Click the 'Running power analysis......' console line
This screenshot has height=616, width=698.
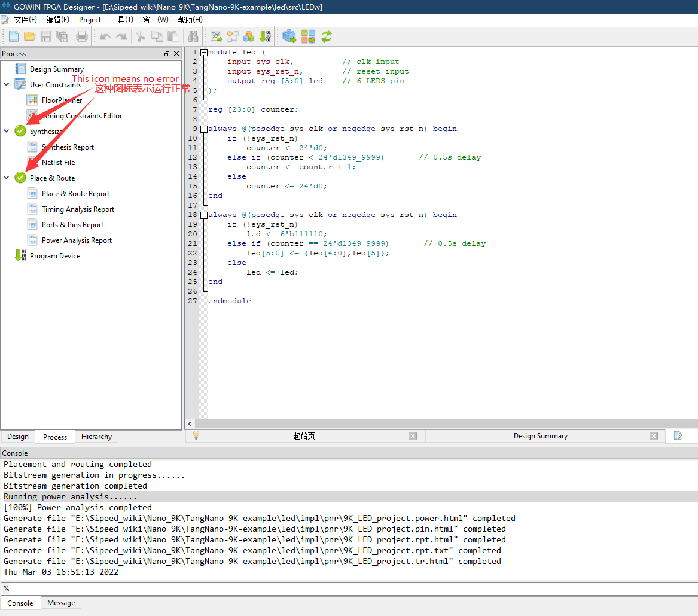pyautogui.click(x=71, y=497)
